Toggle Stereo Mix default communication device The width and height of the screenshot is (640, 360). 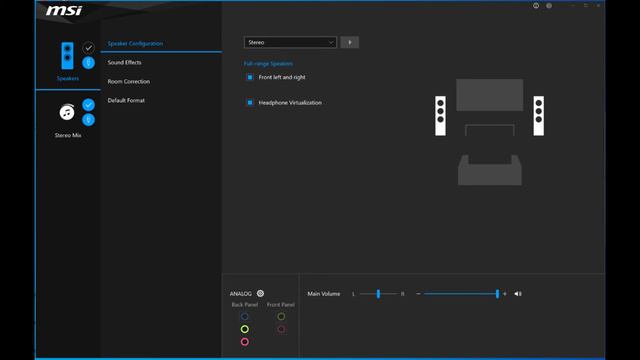[88, 120]
